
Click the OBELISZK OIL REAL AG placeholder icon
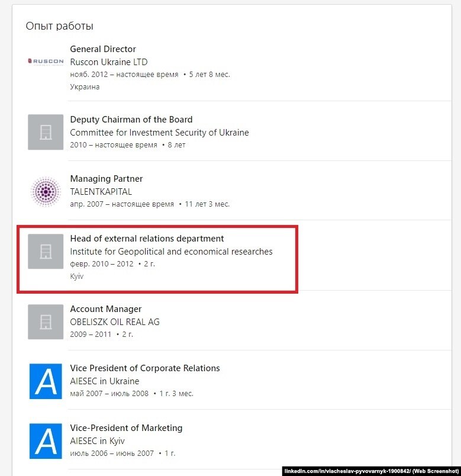(46, 322)
